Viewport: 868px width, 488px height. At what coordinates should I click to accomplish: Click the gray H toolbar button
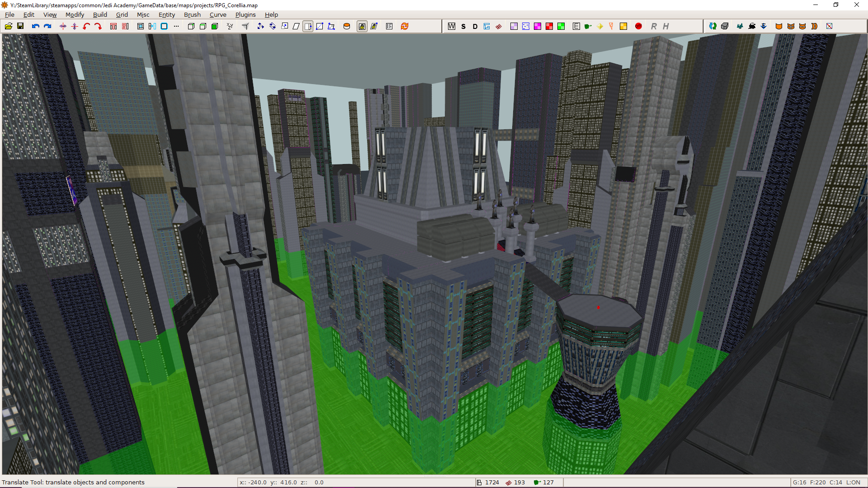click(665, 26)
